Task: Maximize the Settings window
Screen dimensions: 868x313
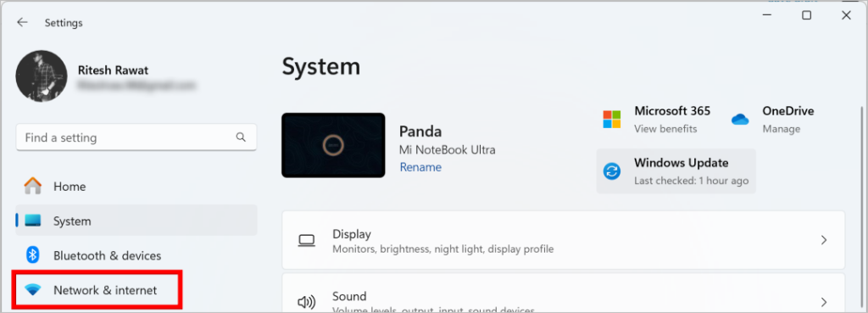Action: tap(807, 15)
